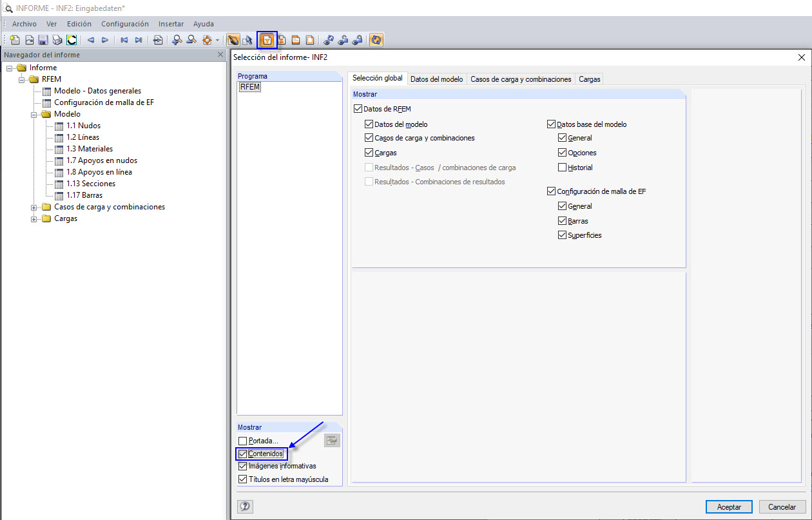Activate the arrow pointer selection tool
812x520 pixels.
[247, 40]
